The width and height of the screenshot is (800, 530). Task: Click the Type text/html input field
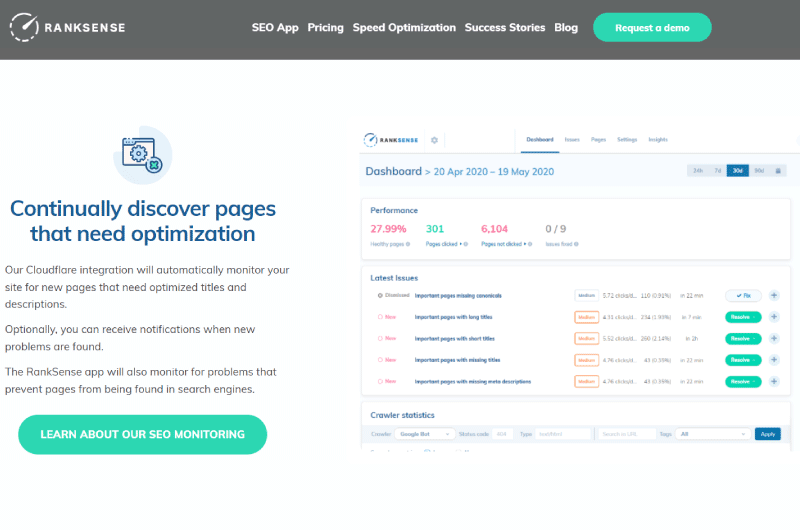[x=562, y=434]
